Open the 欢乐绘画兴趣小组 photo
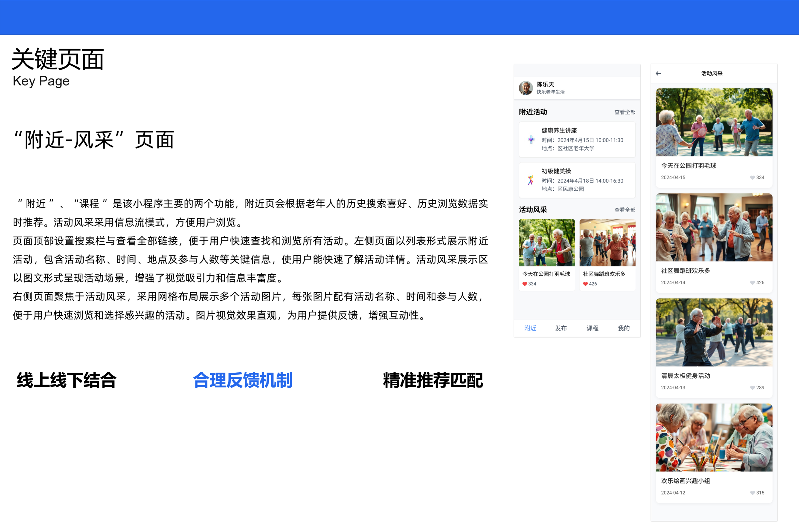Screen dimensions: 799x532 click(x=714, y=437)
